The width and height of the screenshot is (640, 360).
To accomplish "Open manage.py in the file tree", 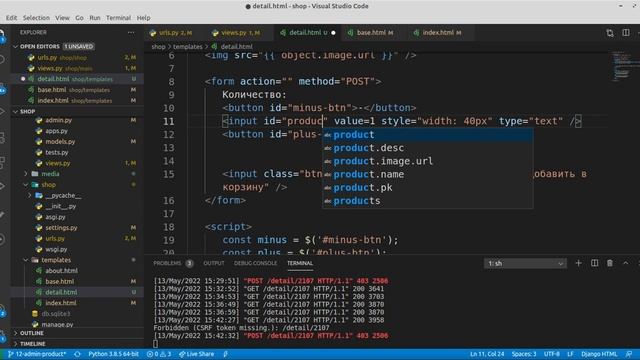I will pyautogui.click(x=57, y=324).
